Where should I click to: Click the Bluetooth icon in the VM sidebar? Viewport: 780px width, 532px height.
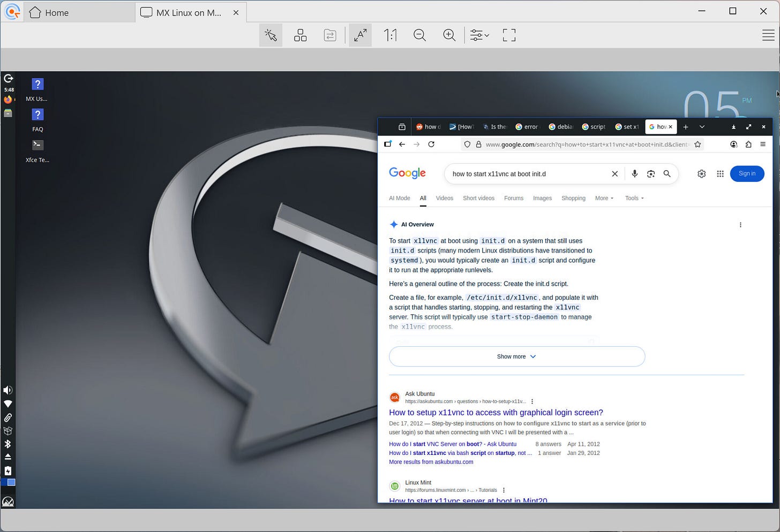(x=8, y=444)
